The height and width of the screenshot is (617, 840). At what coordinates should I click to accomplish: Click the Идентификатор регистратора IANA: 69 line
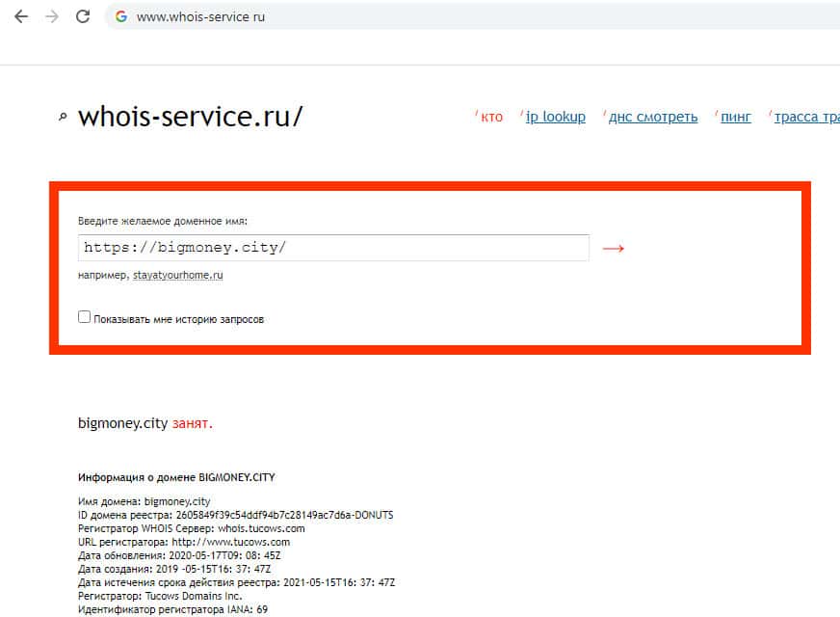tap(173, 609)
